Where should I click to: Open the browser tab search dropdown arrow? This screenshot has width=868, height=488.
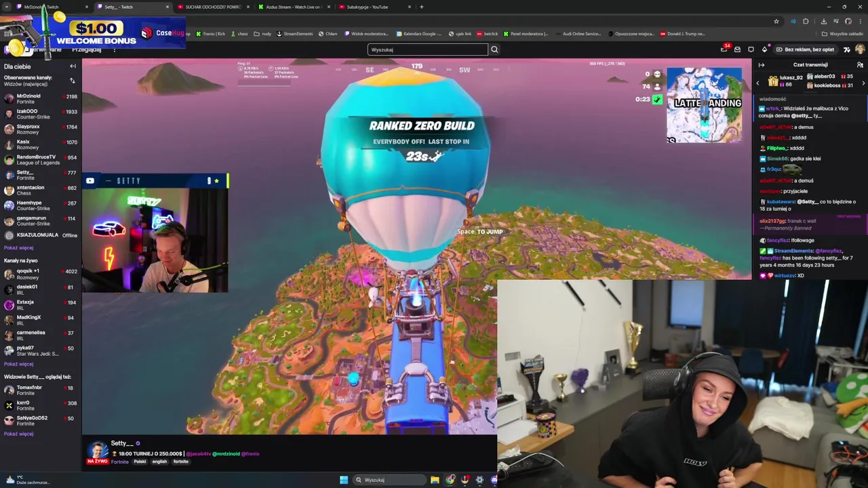[7, 7]
